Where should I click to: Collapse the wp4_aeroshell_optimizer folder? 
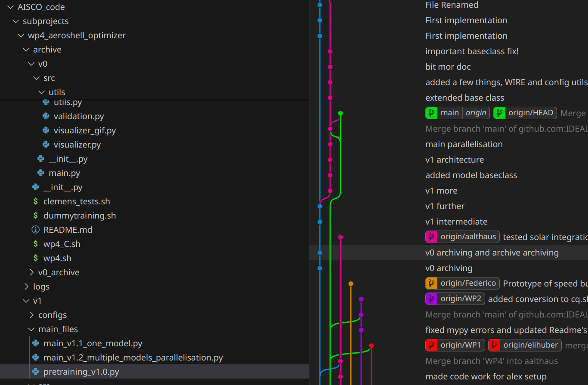21,35
